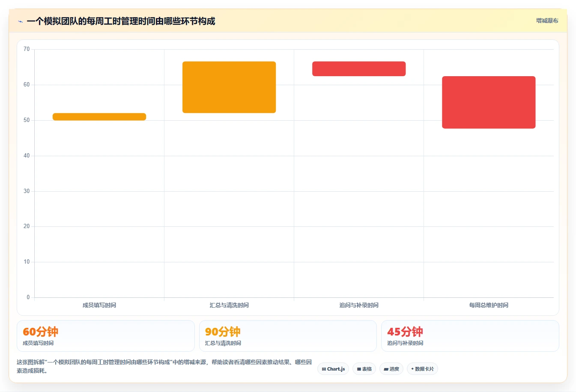Select the 45分钟 data card
This screenshot has width=576, height=392.
(470, 336)
